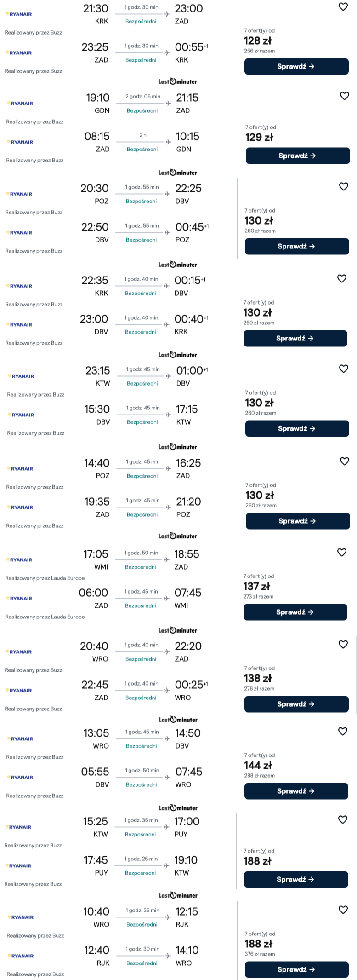Click the Ryanair logo beside the 21:30 KRK departure
The image size is (357, 980).
coord(19,14)
